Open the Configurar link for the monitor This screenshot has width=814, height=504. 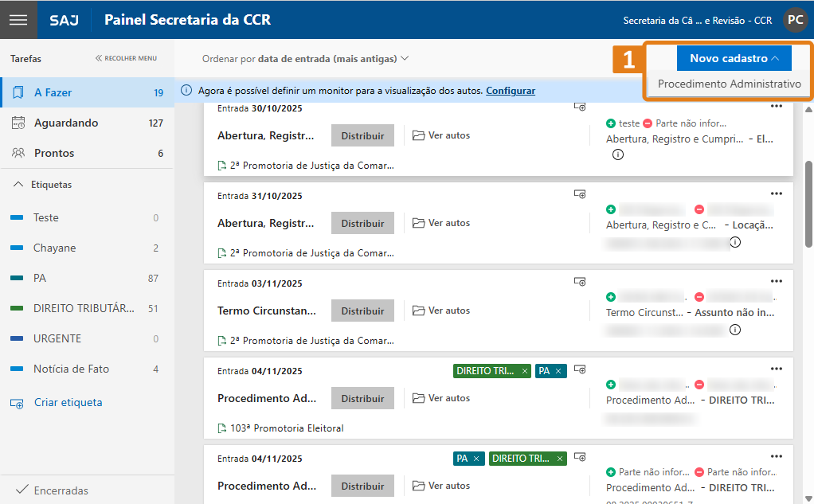[510, 90]
